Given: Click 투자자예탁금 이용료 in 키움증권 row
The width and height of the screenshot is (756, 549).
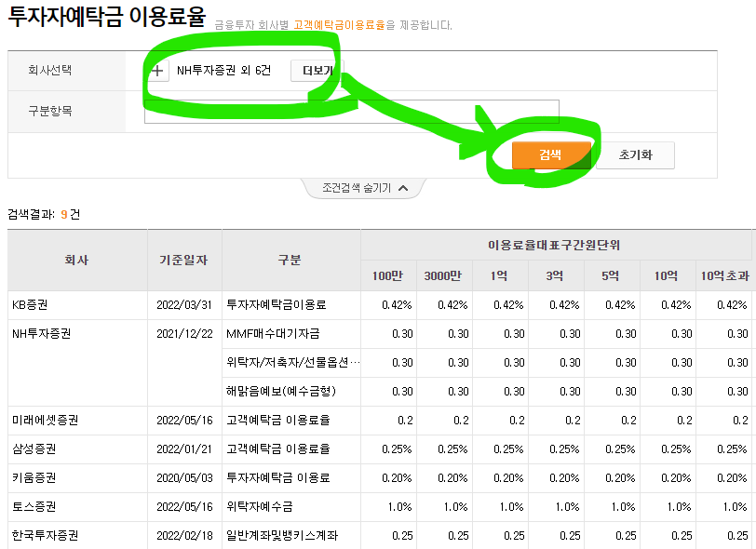Looking at the screenshot, I should tap(278, 478).
